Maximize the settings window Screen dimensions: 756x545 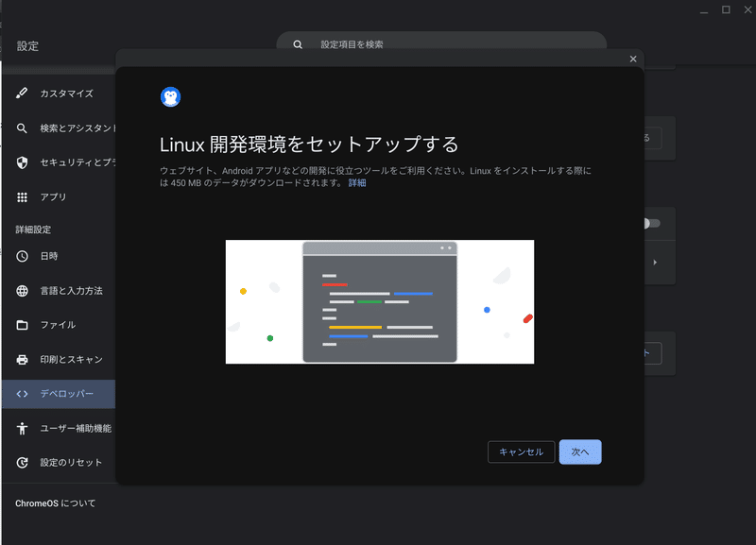[726, 9]
